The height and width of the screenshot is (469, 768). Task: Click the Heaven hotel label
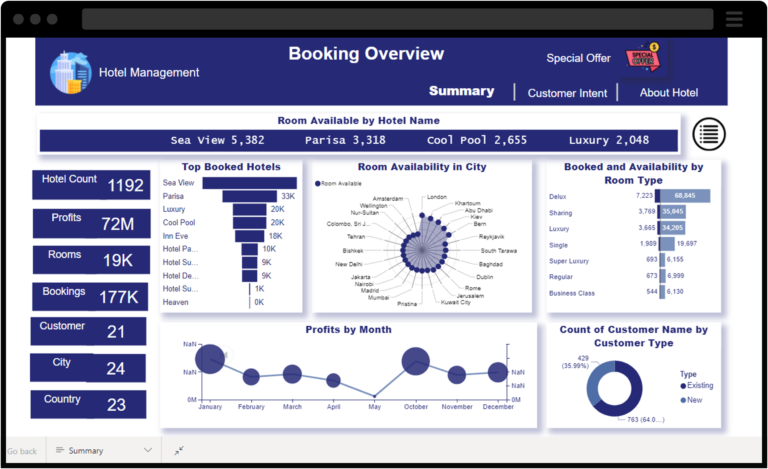tap(175, 303)
